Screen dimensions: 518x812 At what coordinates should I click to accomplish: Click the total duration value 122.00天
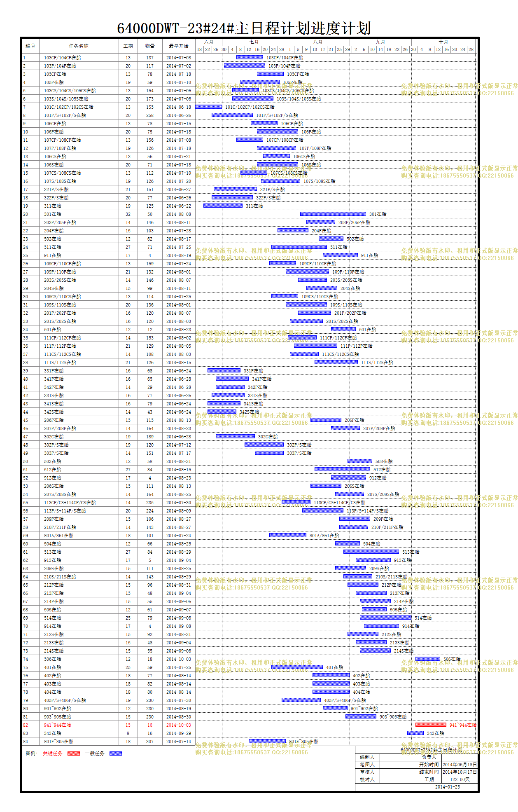[460, 779]
